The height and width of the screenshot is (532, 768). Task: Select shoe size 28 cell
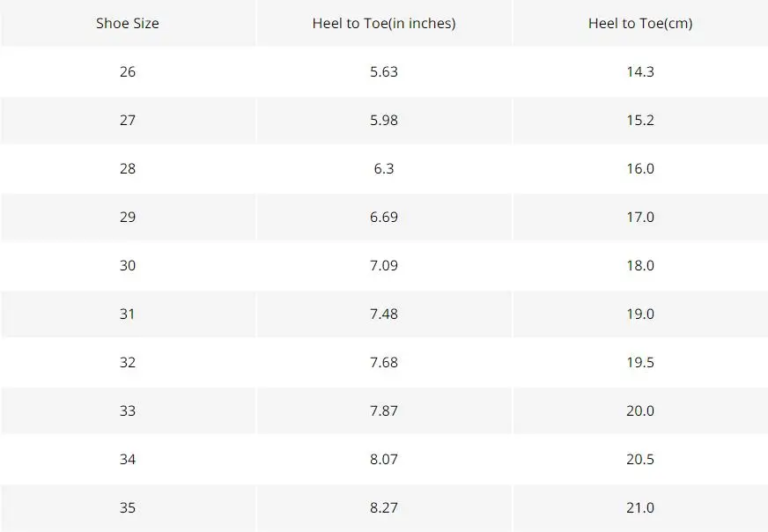tap(128, 168)
